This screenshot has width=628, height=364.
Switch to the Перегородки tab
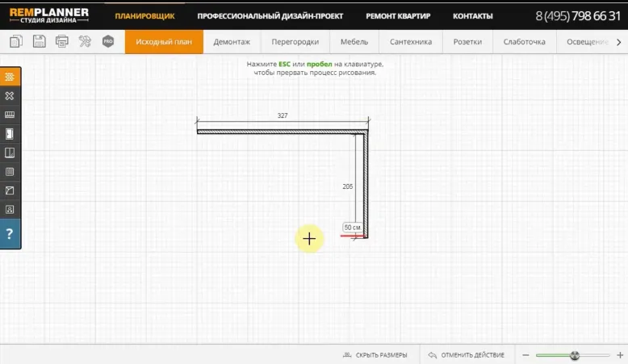(x=295, y=42)
